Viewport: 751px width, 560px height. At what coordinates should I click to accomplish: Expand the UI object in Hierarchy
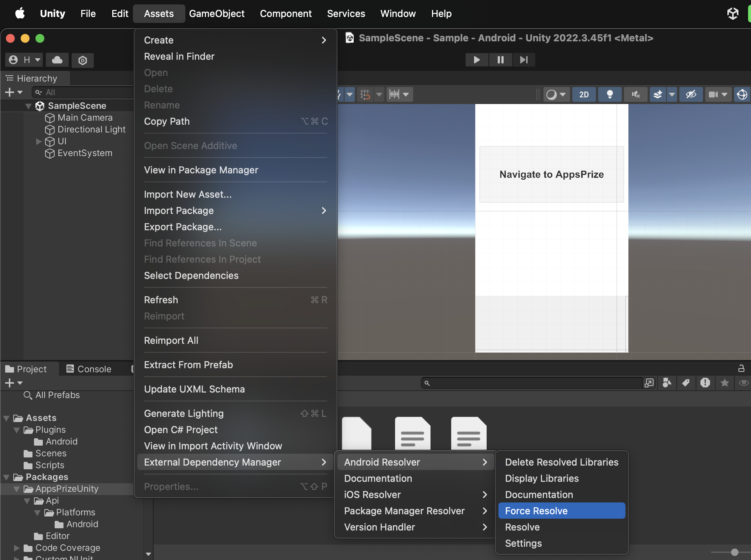click(x=38, y=141)
